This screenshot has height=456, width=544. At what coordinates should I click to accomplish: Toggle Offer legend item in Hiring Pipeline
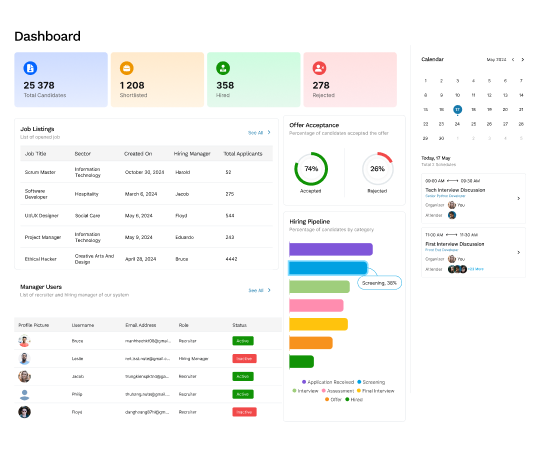pos(333,400)
